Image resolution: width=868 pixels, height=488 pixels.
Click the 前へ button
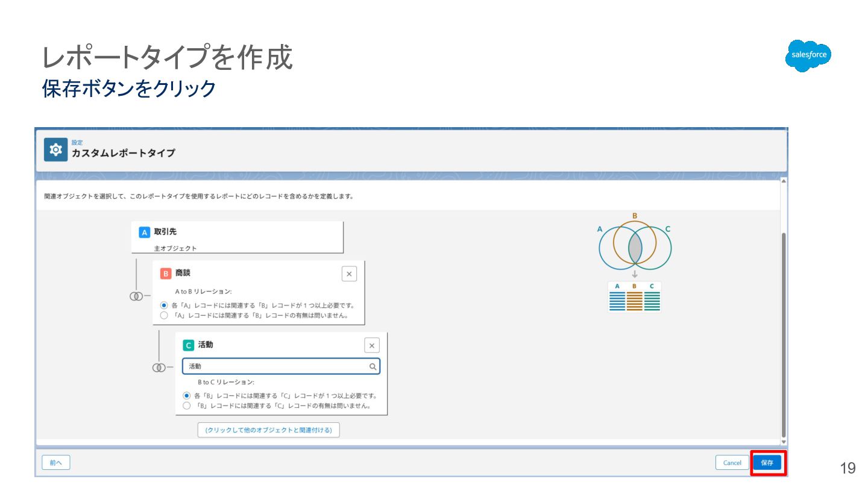(x=56, y=463)
